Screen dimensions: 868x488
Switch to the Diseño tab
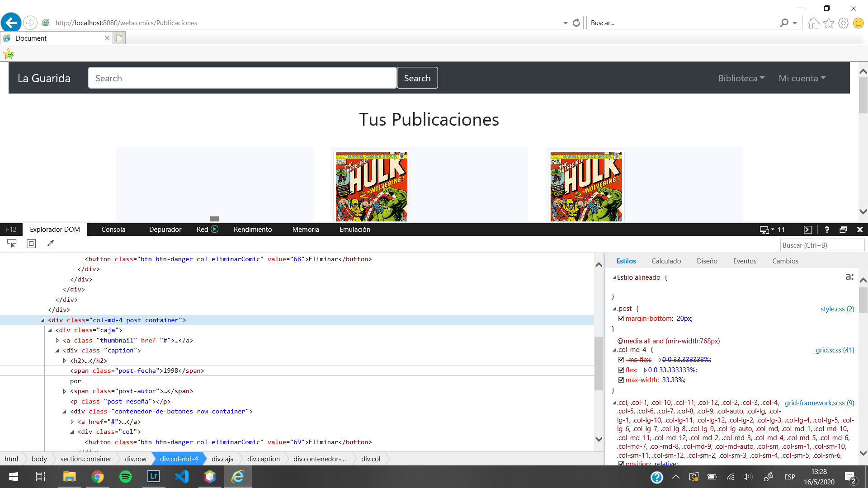[x=707, y=261]
